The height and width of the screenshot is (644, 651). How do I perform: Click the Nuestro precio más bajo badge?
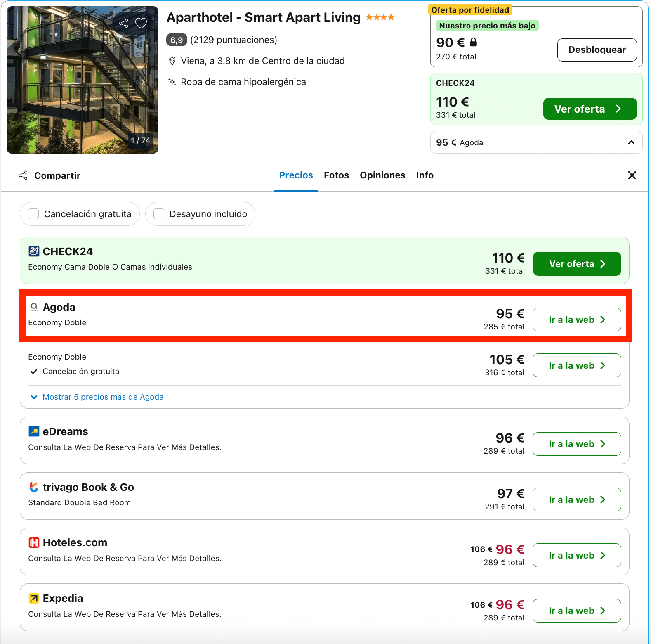pyautogui.click(x=487, y=26)
